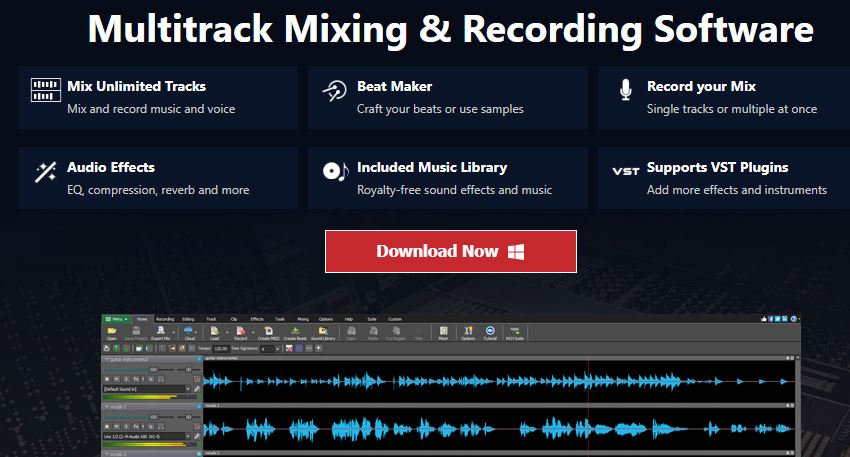Click the Paste toolbar icon
Image resolution: width=850 pixels, height=457 pixels.
(373, 333)
